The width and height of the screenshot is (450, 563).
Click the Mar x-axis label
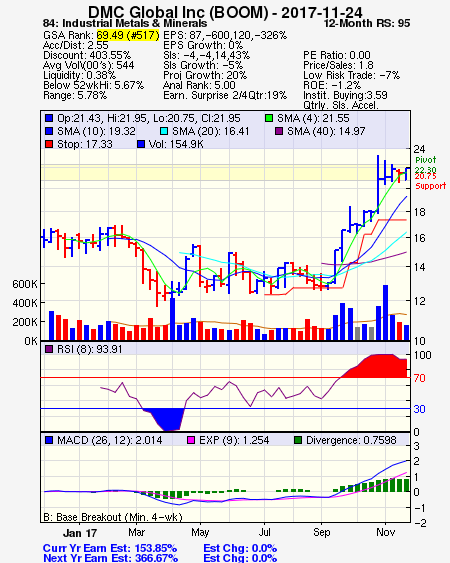point(136,532)
